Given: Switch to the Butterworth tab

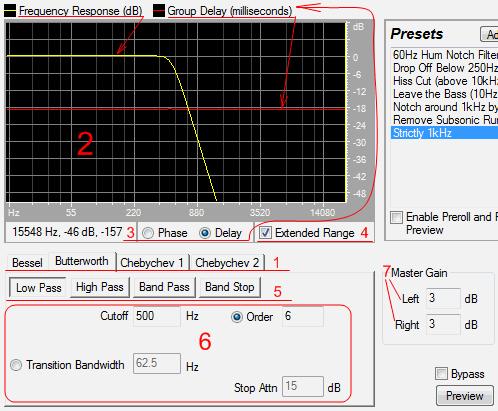Looking at the screenshot, I should pos(82,261).
